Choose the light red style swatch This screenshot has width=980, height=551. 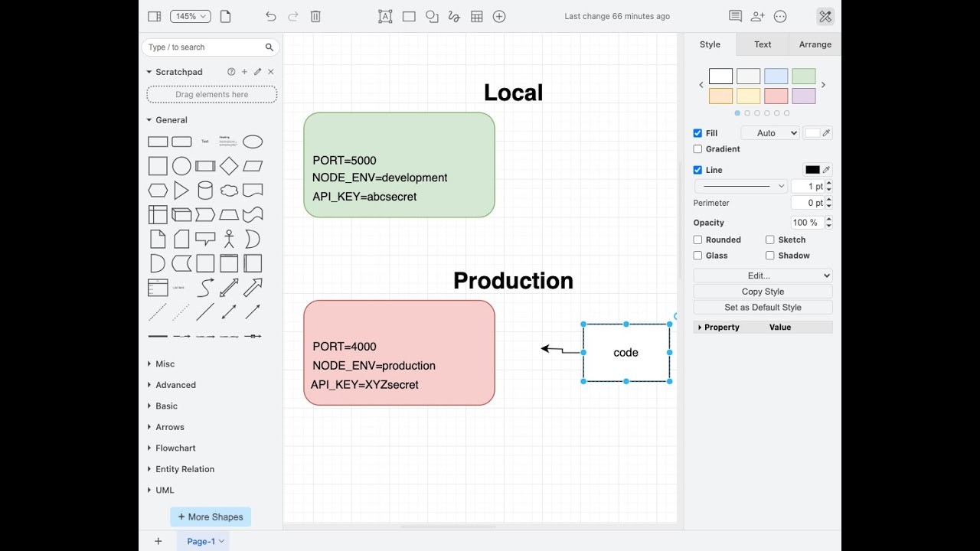[776, 96]
